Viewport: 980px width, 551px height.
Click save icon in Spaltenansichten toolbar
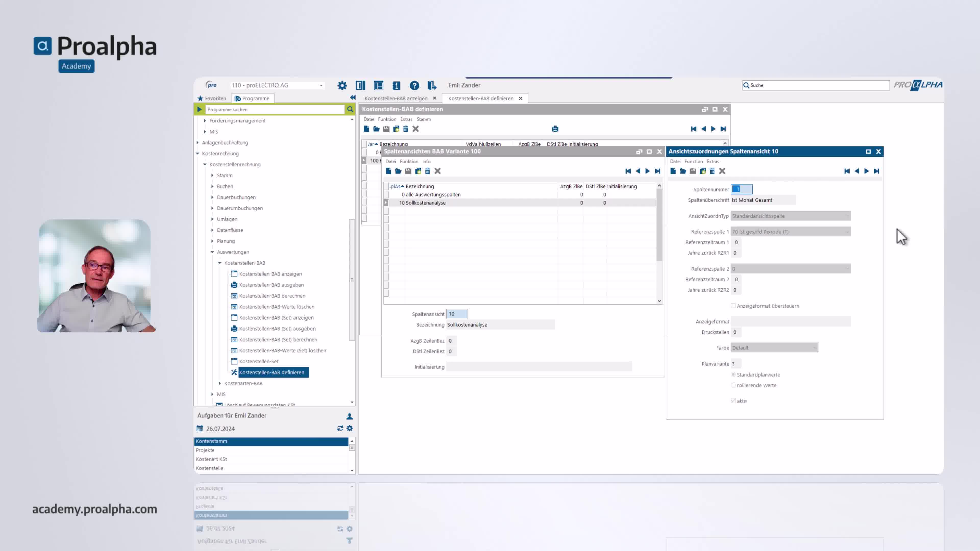pos(408,171)
